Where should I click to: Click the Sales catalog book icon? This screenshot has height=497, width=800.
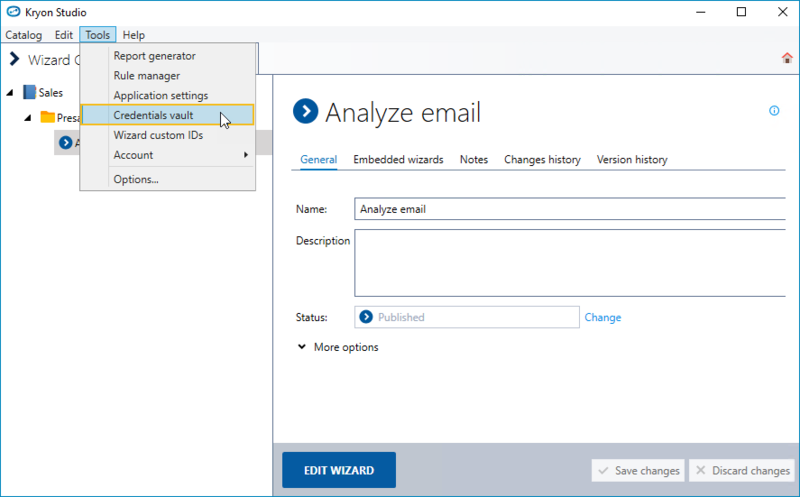(x=29, y=92)
